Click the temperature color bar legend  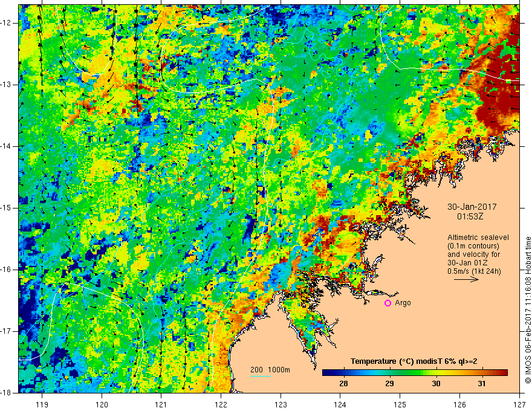pos(415,373)
